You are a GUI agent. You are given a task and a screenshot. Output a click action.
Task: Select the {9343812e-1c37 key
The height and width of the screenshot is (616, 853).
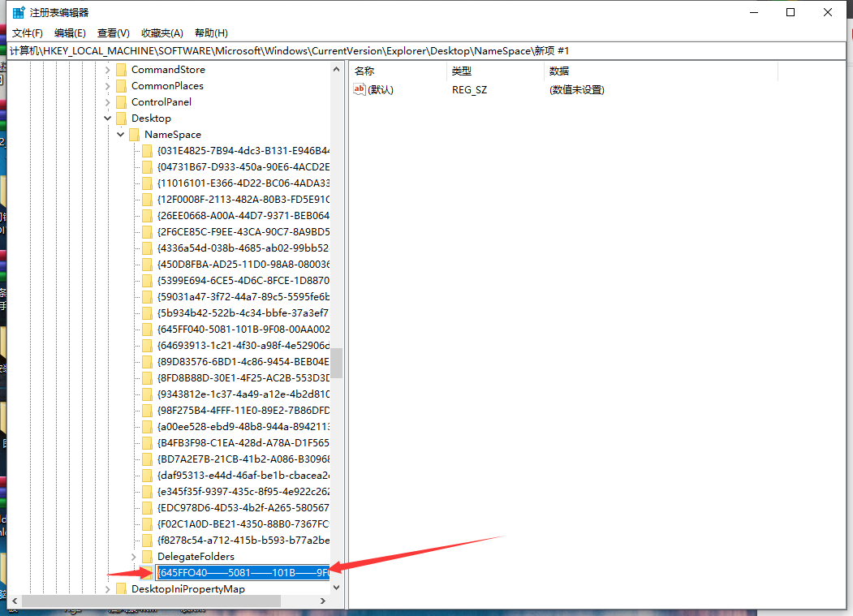[243, 394]
